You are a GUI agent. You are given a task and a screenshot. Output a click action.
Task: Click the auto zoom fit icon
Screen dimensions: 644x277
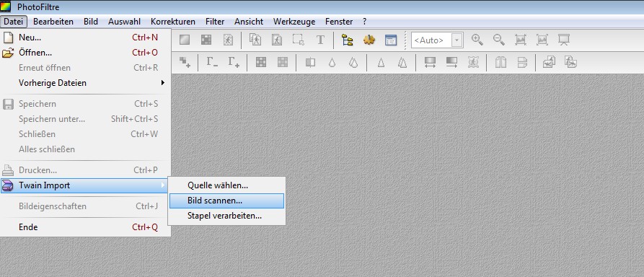(542, 40)
